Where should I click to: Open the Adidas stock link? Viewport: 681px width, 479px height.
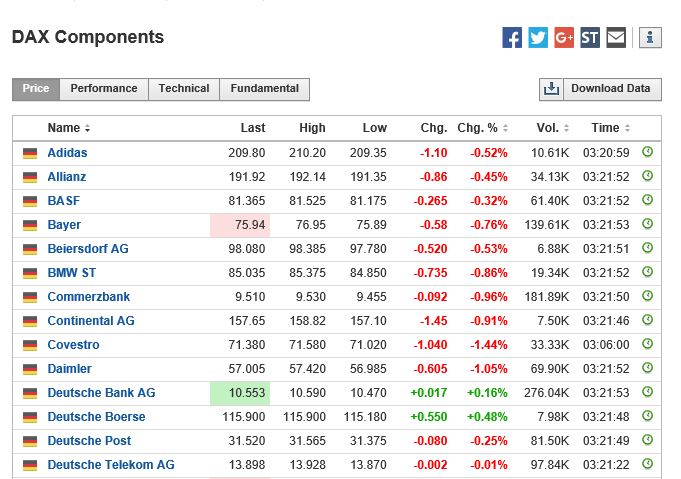(x=67, y=153)
